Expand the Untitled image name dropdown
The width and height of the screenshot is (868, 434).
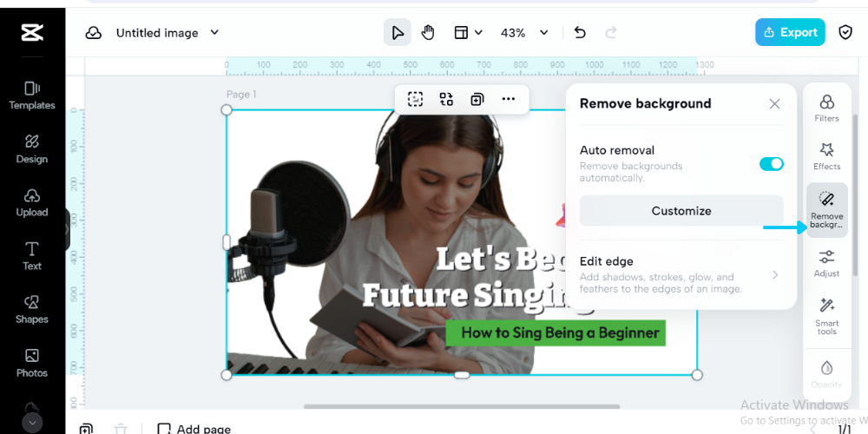coord(214,33)
